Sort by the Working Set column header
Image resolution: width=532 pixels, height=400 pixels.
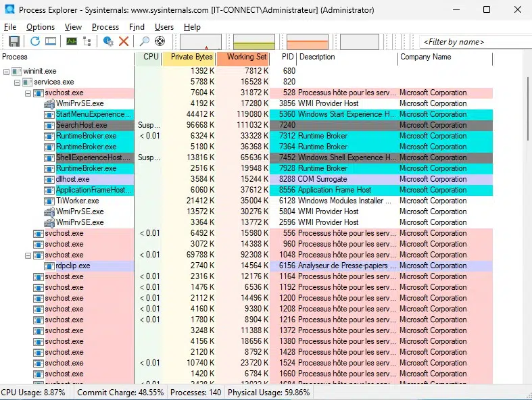(x=246, y=57)
